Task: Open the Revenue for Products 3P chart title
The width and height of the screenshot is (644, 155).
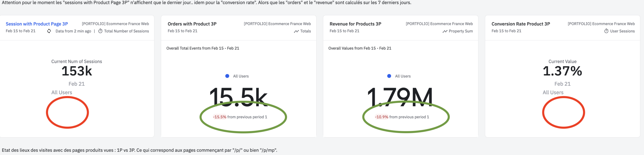Action: (x=355, y=24)
